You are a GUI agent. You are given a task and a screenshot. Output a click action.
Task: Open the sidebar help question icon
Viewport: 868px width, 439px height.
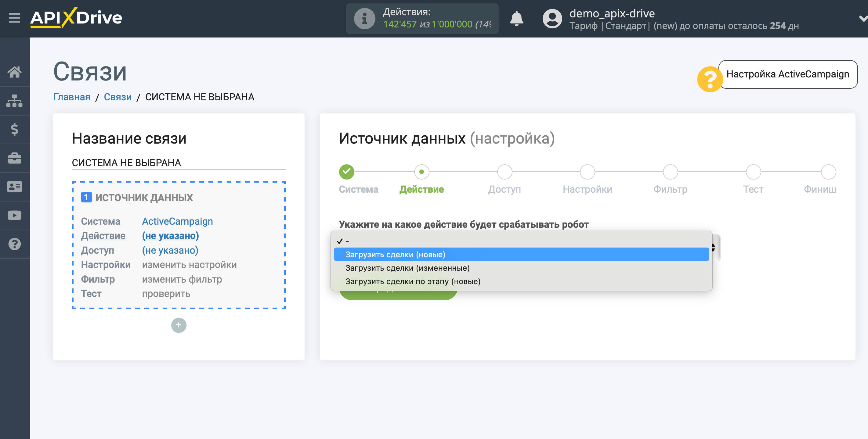14,244
